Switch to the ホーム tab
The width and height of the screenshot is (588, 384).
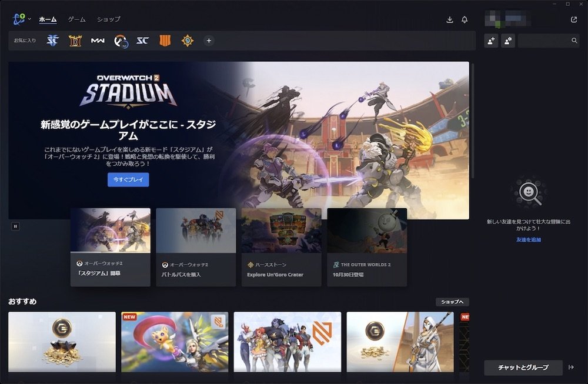(48, 19)
